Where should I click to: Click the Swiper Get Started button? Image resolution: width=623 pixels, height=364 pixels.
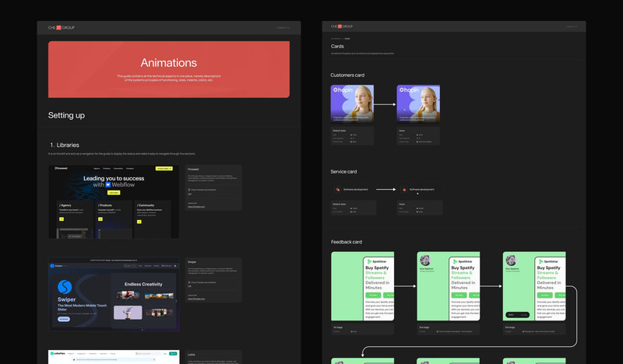[x=64, y=319]
